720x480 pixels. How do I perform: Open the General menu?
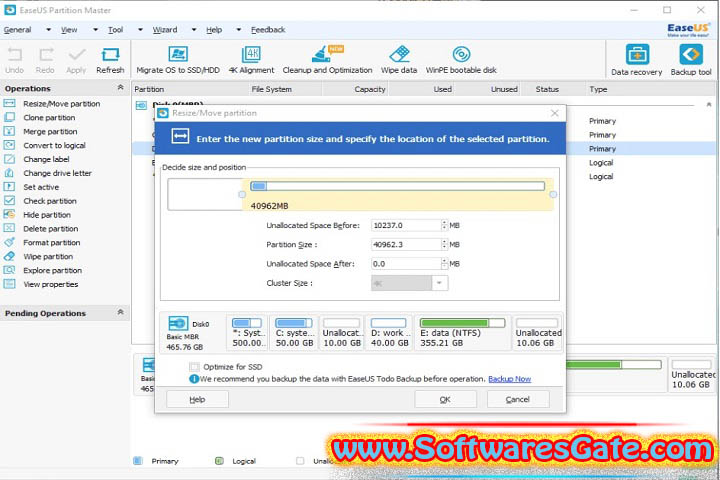click(17, 30)
